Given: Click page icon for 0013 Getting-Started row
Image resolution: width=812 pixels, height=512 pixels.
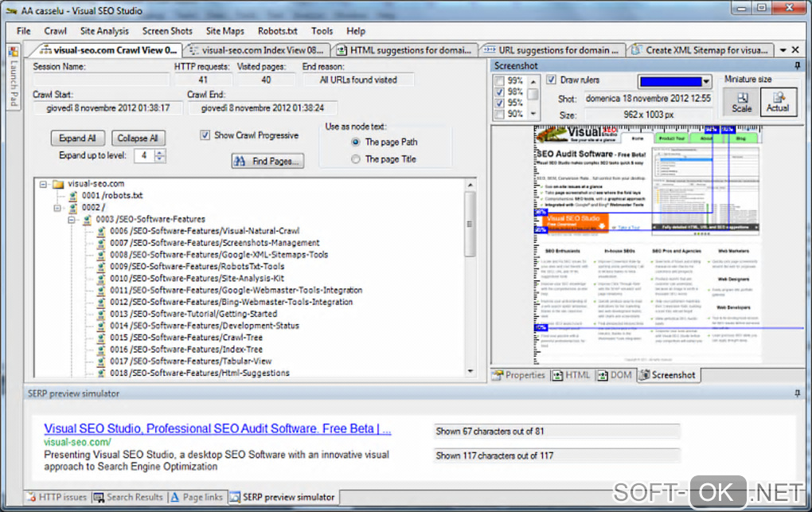Looking at the screenshot, I should [102, 314].
